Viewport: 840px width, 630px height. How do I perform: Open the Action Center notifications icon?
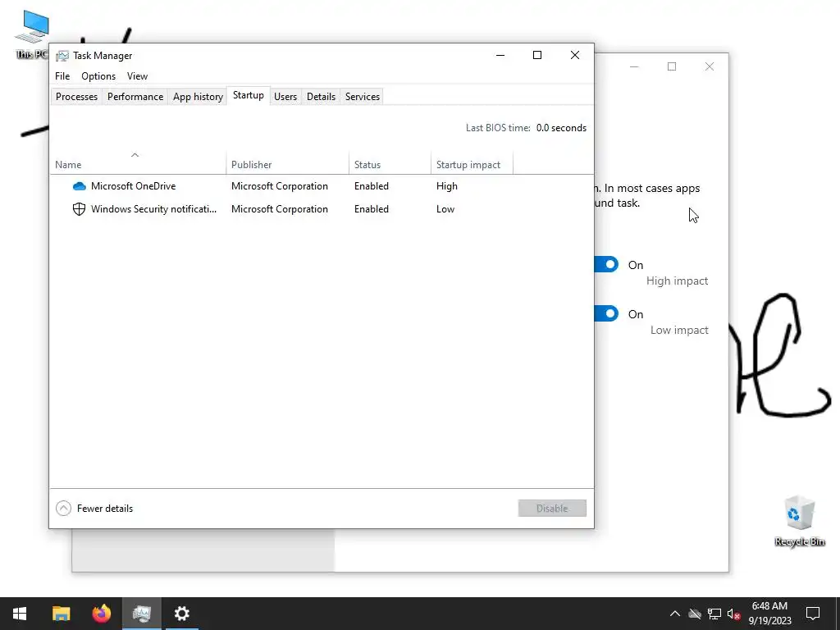click(813, 614)
